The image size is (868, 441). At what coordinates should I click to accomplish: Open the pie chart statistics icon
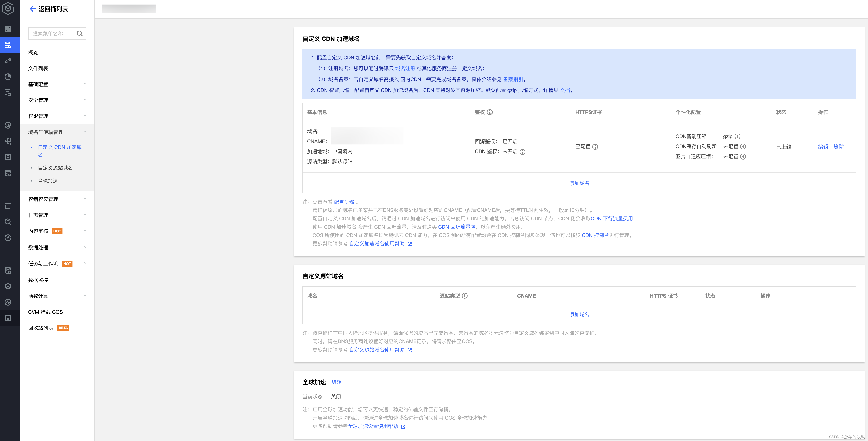click(8, 77)
